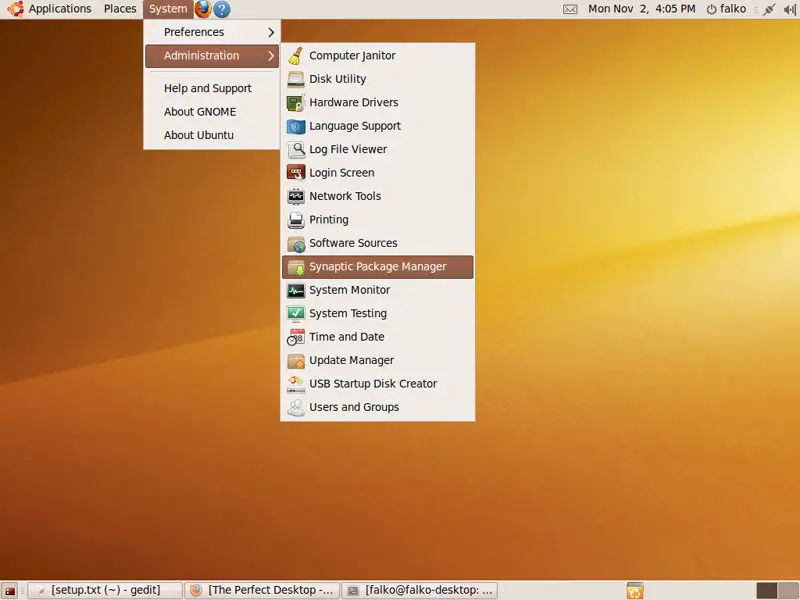Click the workspace switcher in bottom panel
This screenshot has height=600, width=800.
[778, 591]
